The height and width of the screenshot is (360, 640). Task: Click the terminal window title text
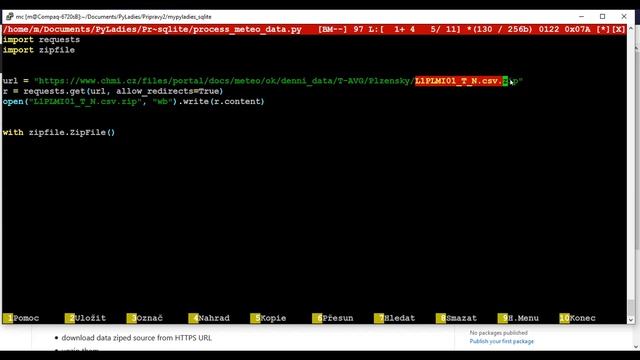click(113, 17)
